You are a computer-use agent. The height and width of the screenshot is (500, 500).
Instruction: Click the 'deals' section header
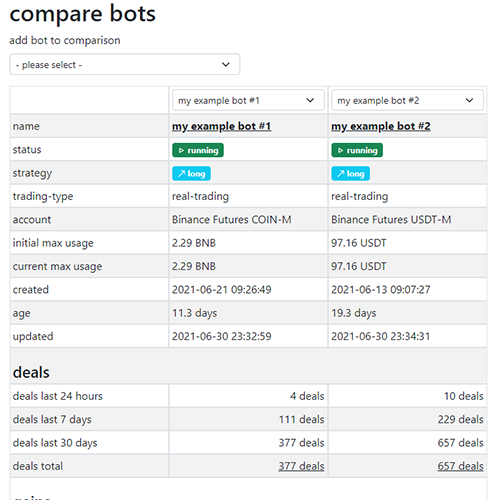tap(31, 372)
